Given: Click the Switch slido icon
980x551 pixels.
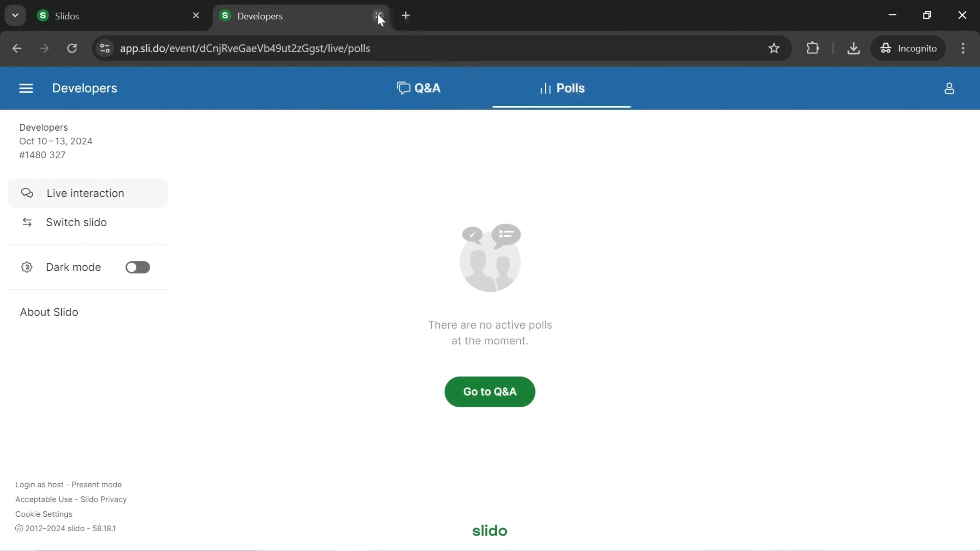Looking at the screenshot, I should [x=26, y=222].
